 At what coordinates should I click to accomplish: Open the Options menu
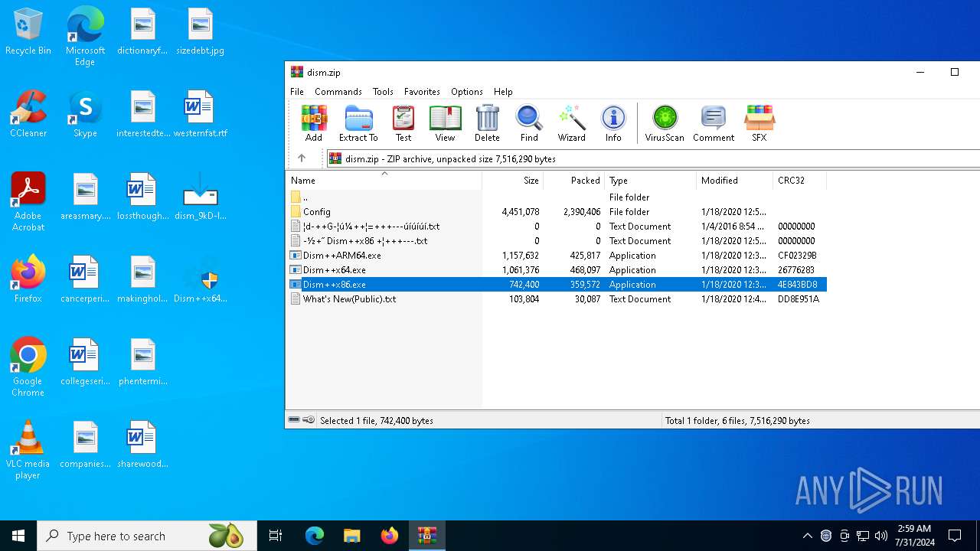[x=467, y=91]
